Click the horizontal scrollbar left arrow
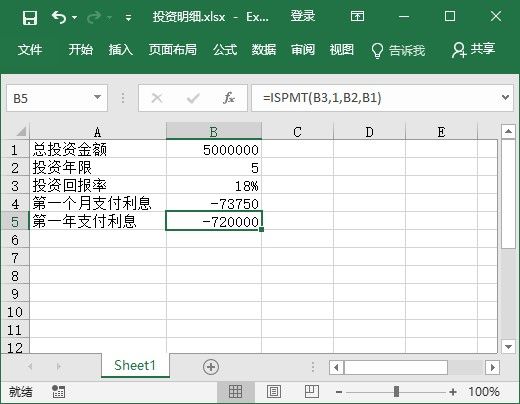 [x=336, y=367]
